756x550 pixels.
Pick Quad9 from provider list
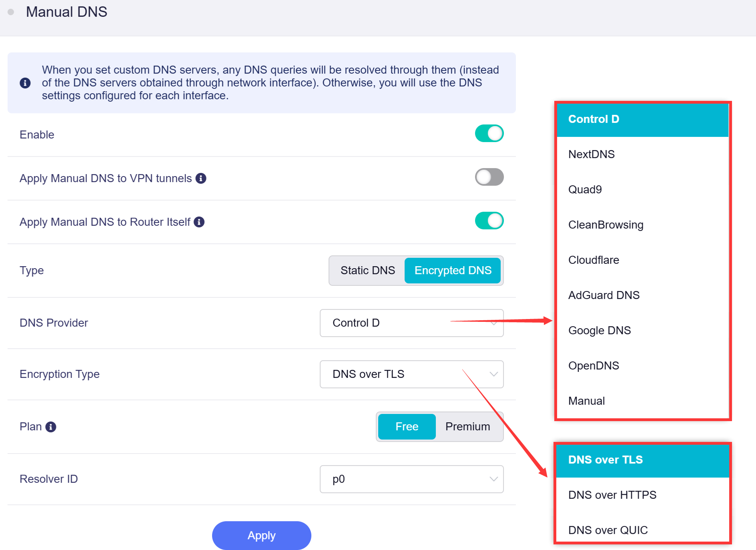(x=642, y=190)
